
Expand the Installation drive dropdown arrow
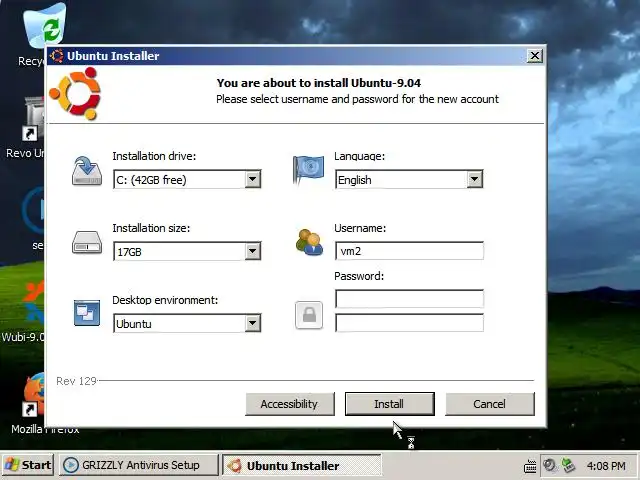pos(253,179)
